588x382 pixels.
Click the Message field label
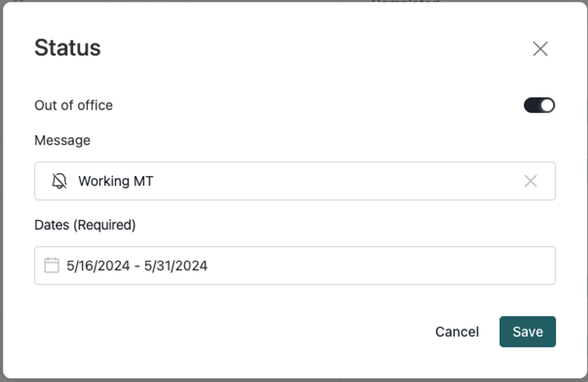tap(62, 140)
